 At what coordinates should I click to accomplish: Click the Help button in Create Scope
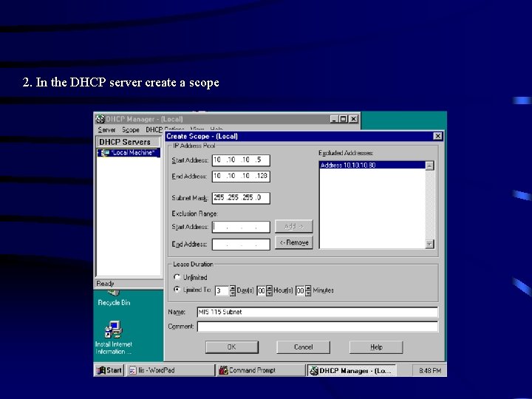376,347
